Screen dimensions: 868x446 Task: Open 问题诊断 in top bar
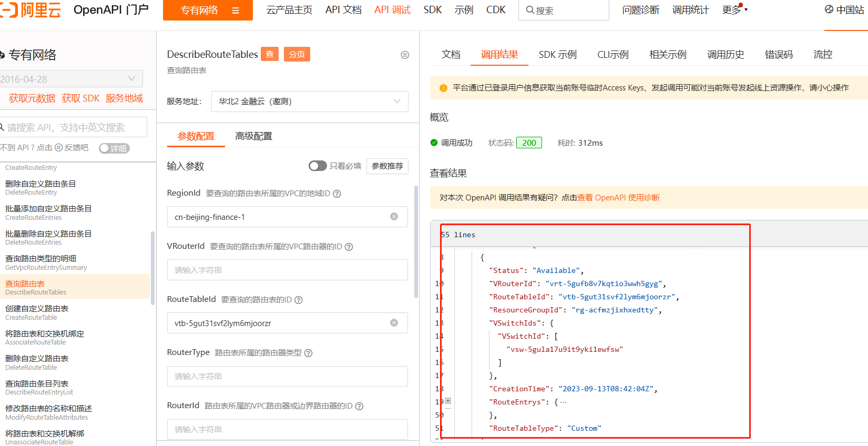coord(640,10)
